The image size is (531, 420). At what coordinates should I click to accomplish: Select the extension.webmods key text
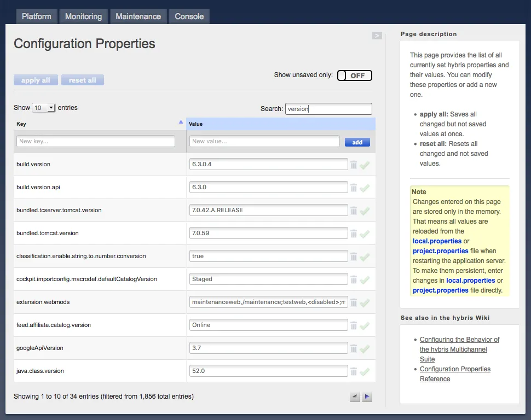pos(43,302)
